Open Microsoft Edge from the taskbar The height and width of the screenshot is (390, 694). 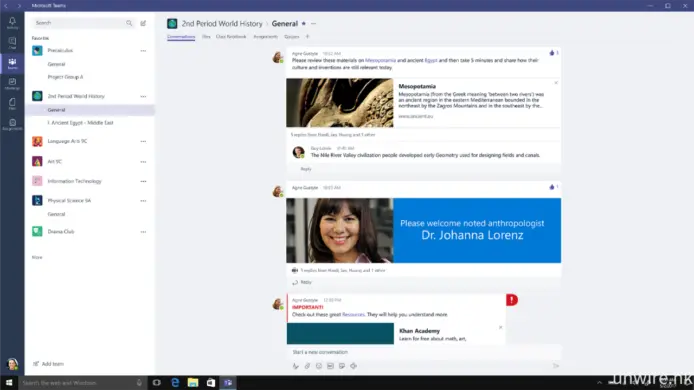click(175, 382)
